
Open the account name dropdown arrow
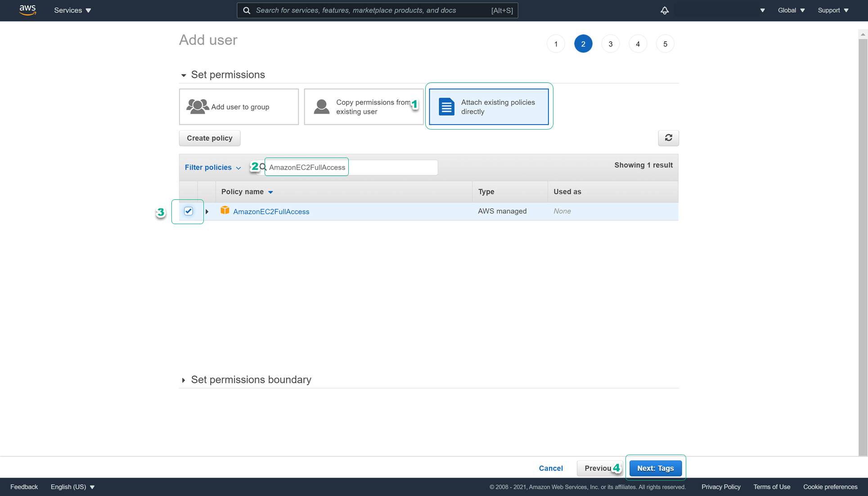762,10
